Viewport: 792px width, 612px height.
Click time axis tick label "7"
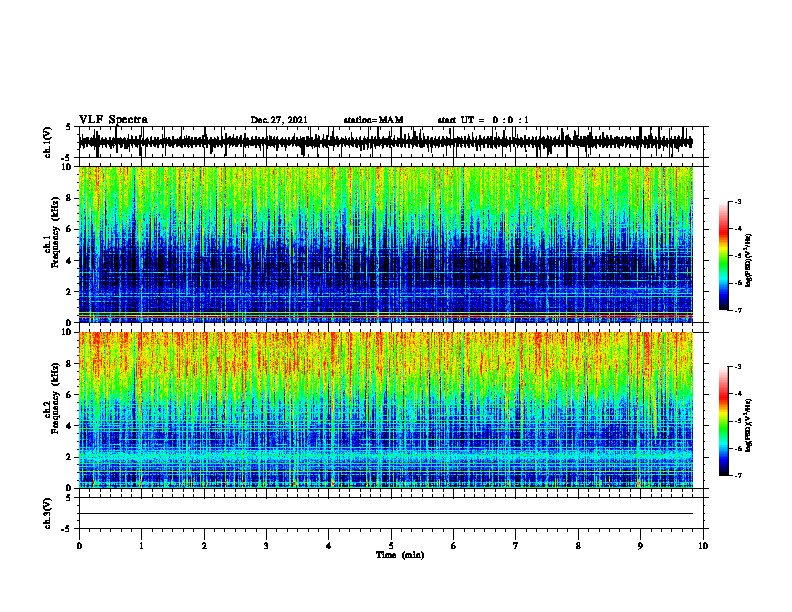pyautogui.click(x=516, y=546)
